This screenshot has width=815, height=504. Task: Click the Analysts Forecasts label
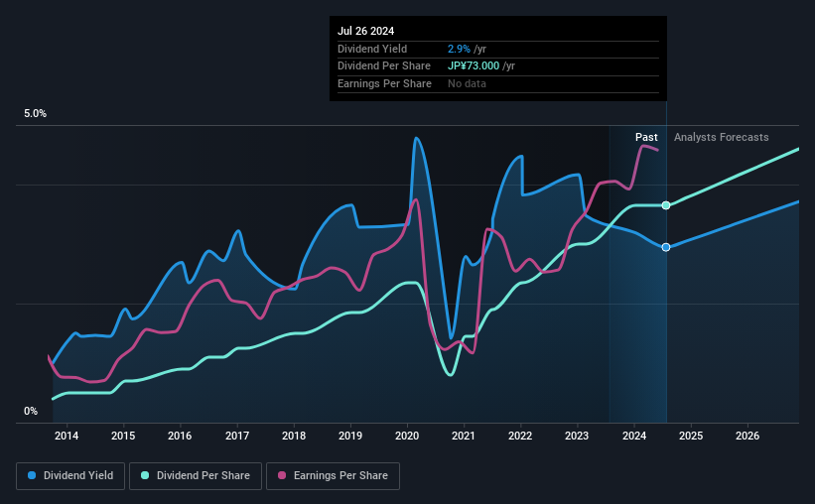(721, 137)
